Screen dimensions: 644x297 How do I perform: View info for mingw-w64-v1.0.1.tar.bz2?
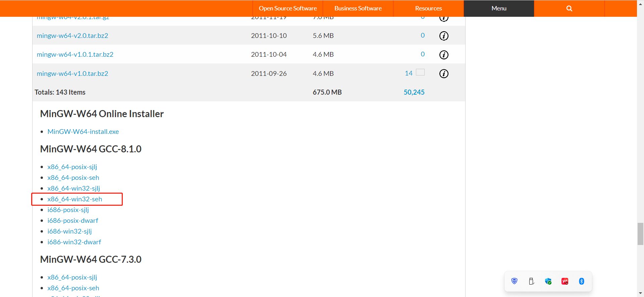(x=444, y=55)
